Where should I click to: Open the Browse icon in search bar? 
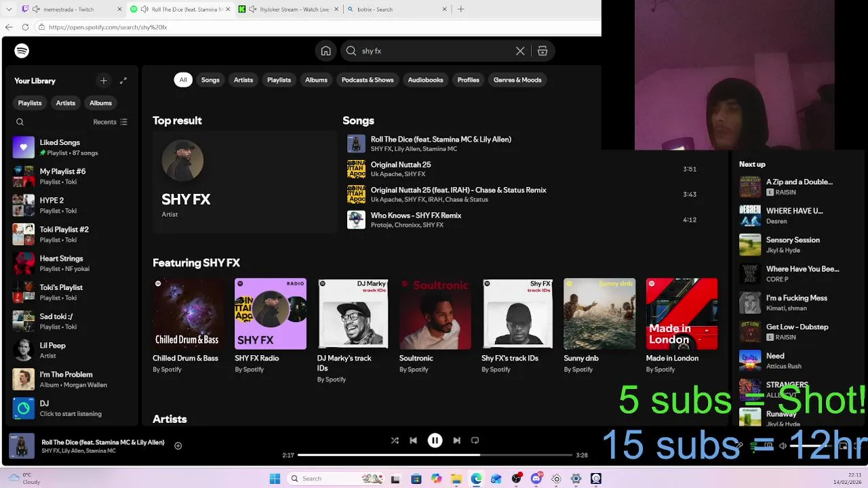pos(542,51)
